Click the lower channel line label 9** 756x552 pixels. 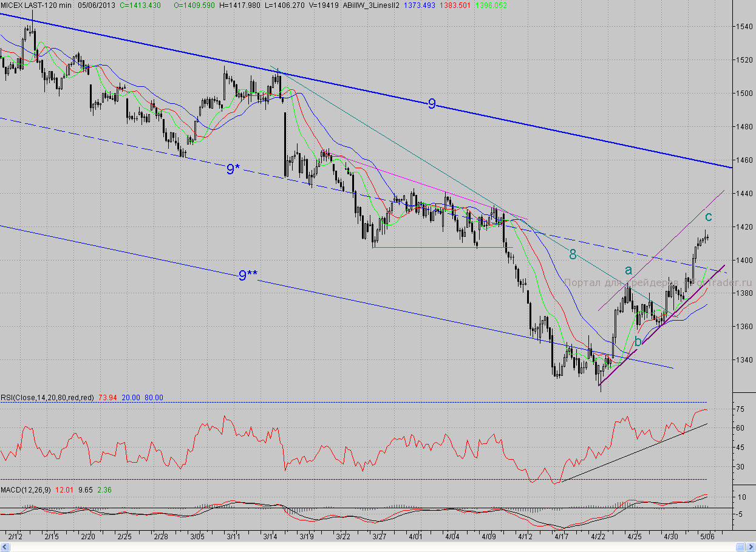(x=247, y=276)
